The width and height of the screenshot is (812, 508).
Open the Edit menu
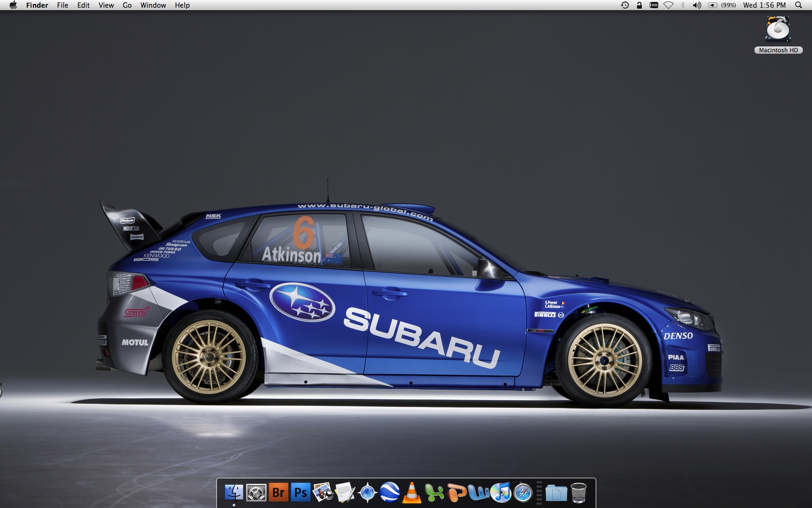point(83,5)
